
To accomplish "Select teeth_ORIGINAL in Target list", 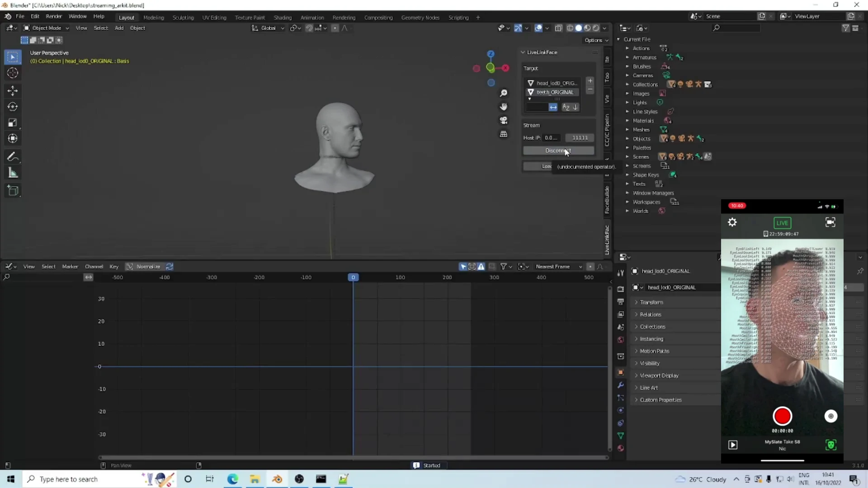I will coord(555,92).
